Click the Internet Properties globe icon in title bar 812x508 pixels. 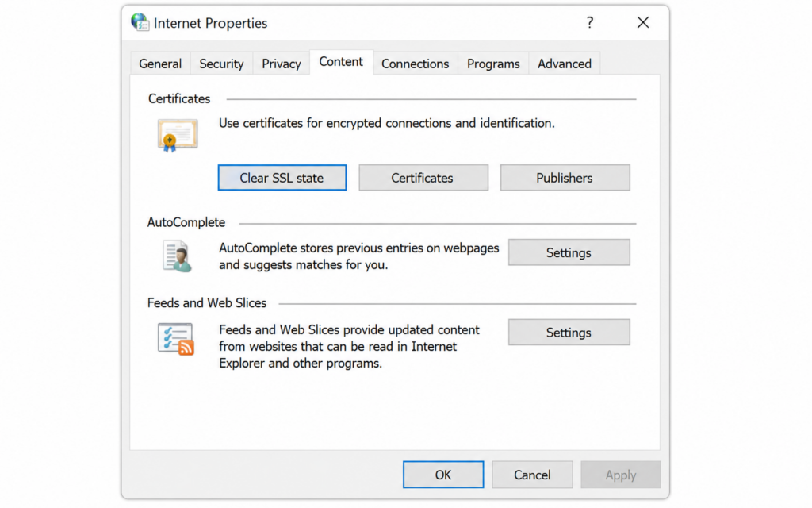[x=140, y=22]
